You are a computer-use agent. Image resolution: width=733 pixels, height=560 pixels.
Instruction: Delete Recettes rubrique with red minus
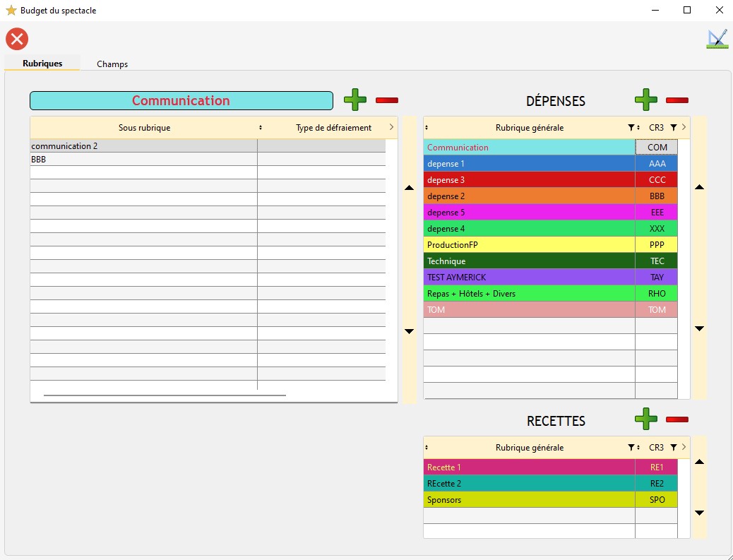click(677, 419)
